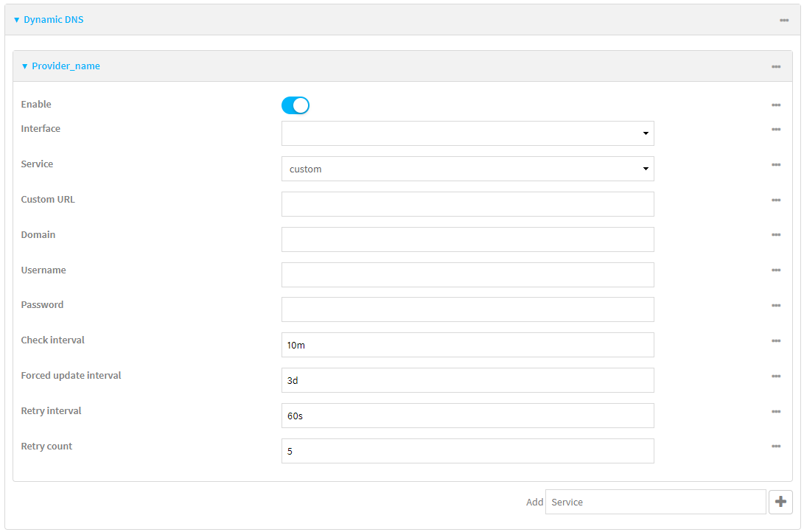Click the ellipsis icon beside Check interval
Screen dimensions: 804x532
(x=776, y=341)
